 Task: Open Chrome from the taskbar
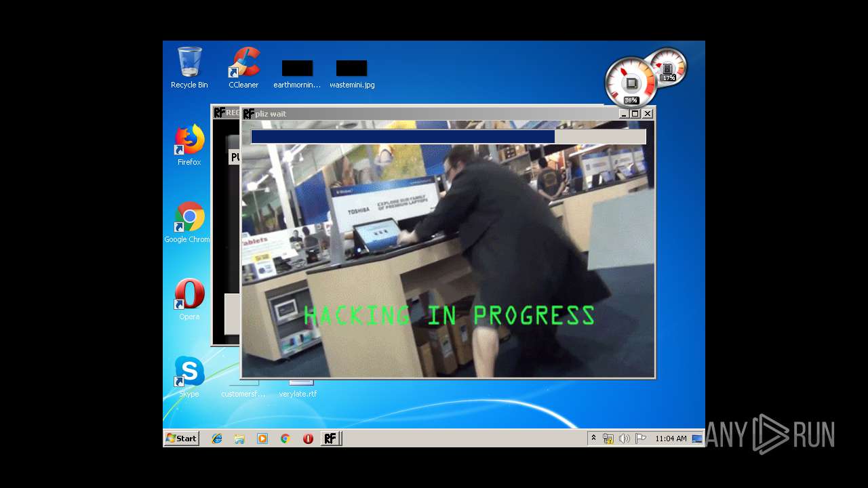pos(285,439)
